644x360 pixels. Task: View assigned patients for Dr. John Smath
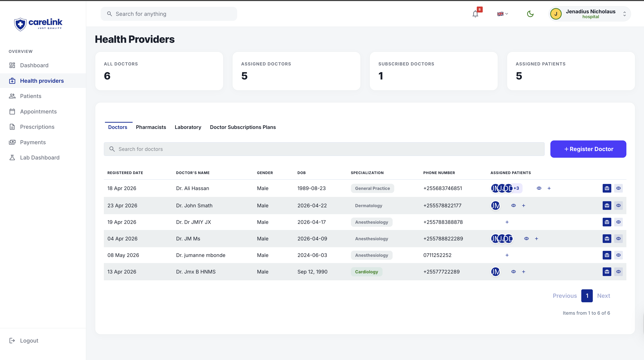514,205
